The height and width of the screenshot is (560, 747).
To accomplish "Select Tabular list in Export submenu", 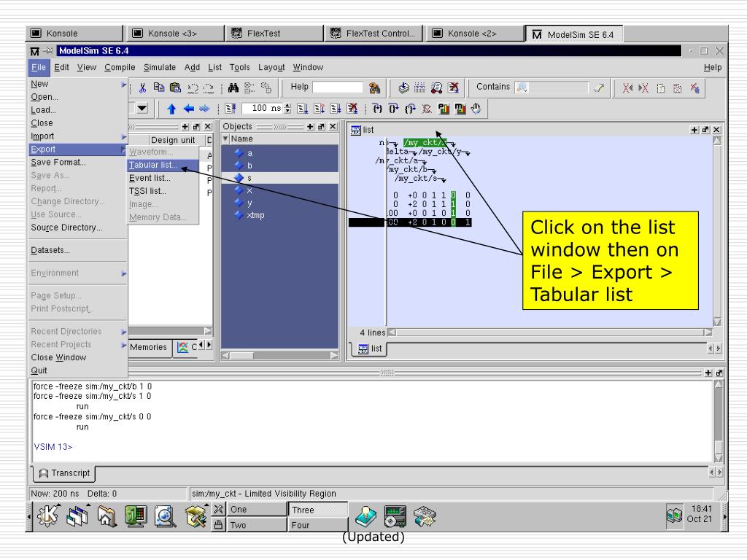I will tap(163, 165).
